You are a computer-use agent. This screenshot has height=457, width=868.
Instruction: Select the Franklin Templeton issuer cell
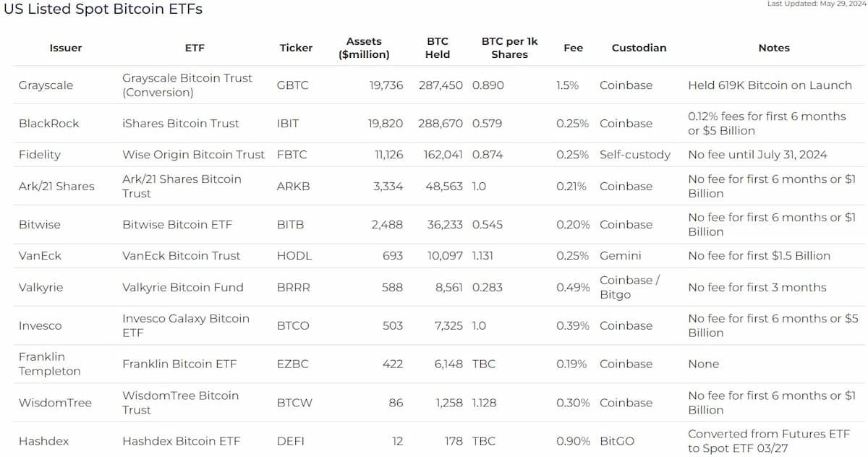[x=50, y=364]
